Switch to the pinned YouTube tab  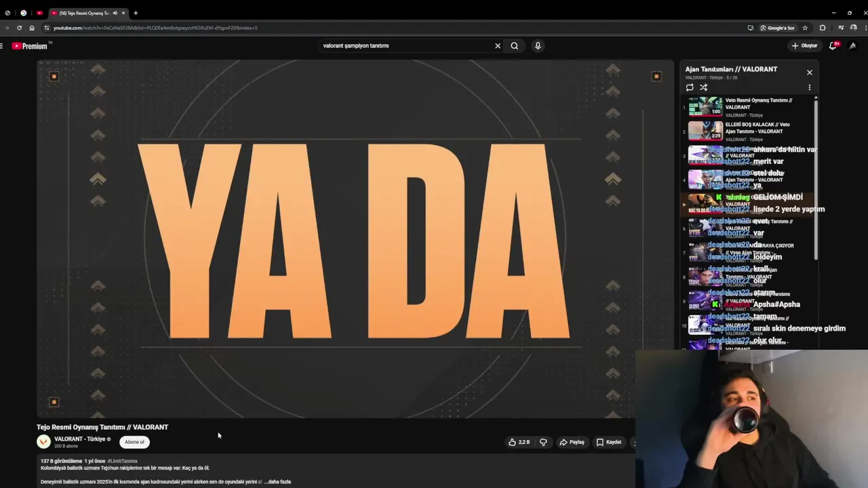pos(39,13)
